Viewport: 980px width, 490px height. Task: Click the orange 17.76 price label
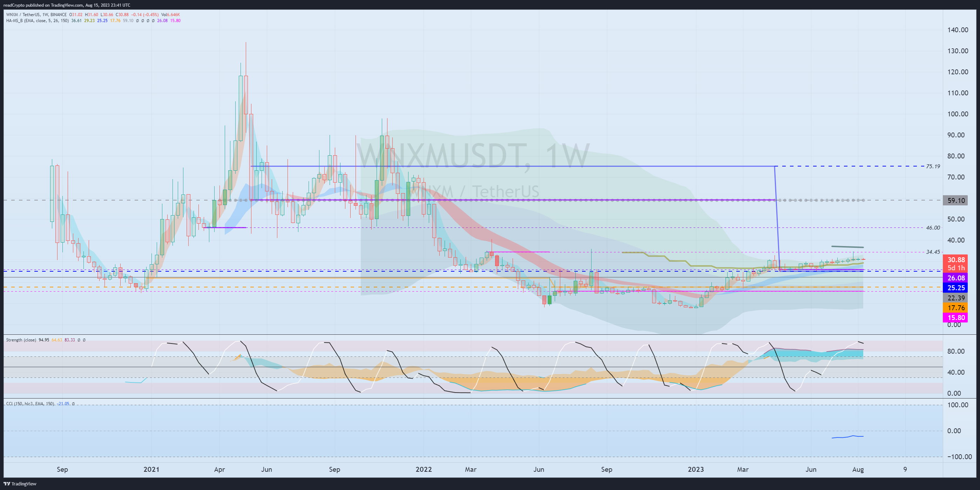[956, 308]
